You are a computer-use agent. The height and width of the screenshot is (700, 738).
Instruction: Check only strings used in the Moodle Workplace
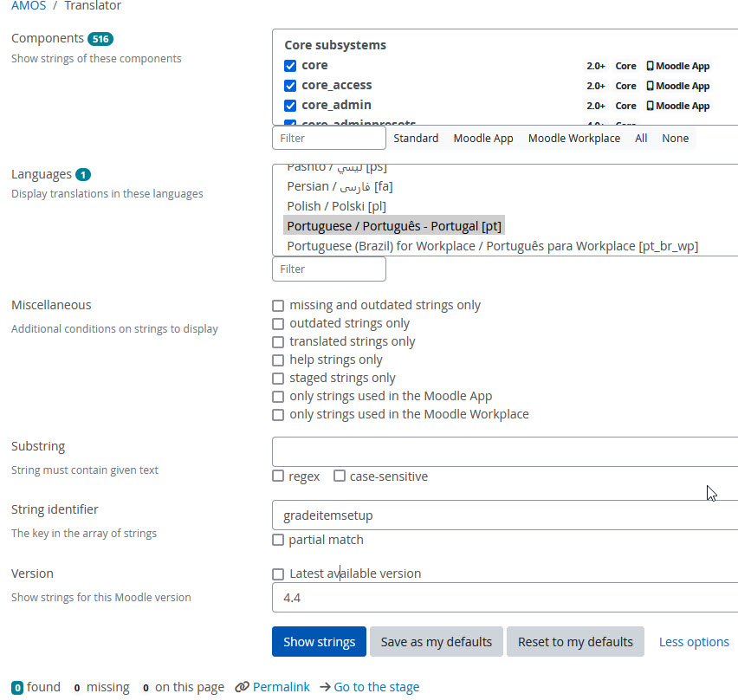click(x=278, y=415)
